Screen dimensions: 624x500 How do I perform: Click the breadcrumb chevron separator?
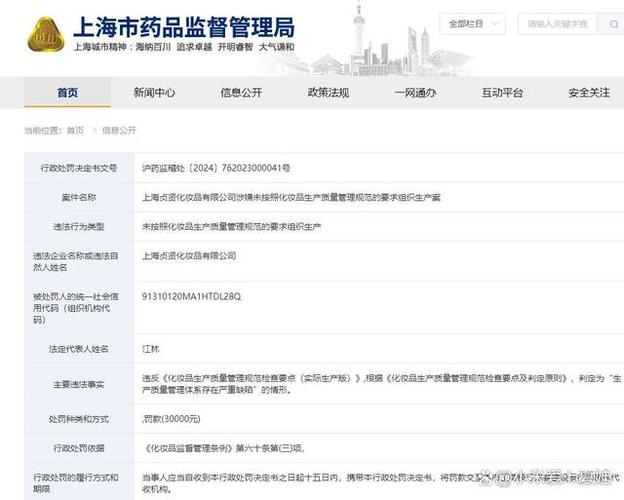coord(94,130)
